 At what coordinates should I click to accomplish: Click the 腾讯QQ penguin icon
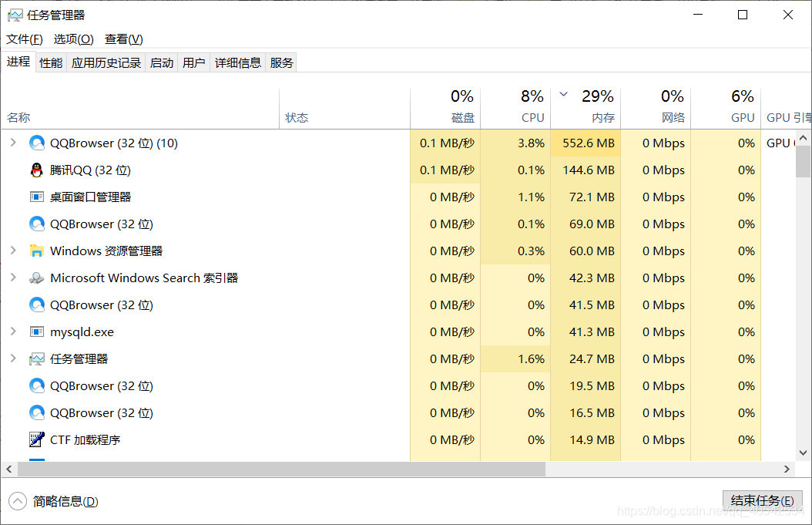coord(37,170)
